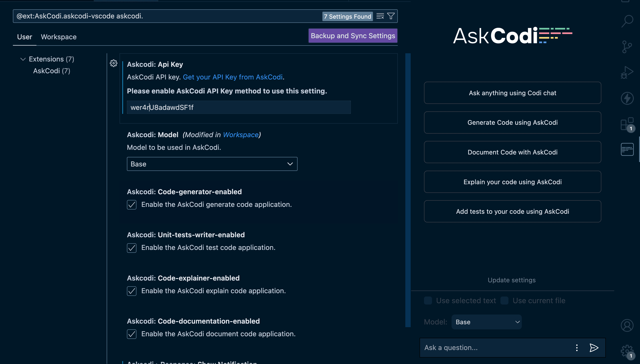The width and height of the screenshot is (640, 364).
Task: Open the Source Control view icon
Action: pyautogui.click(x=627, y=47)
